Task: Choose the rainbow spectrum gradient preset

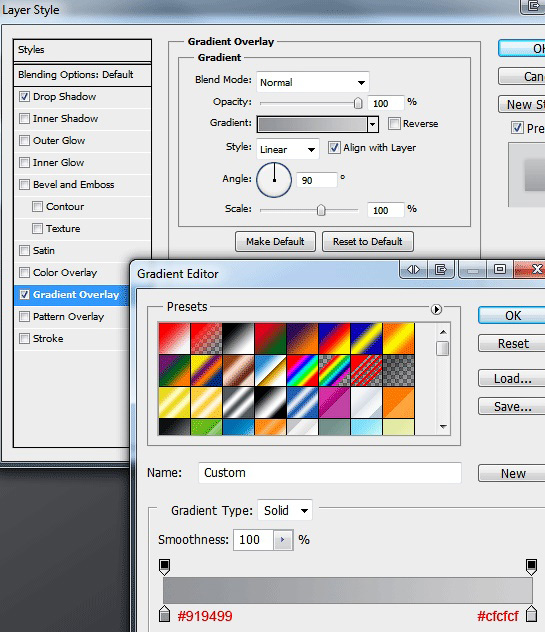Action: pos(302,371)
